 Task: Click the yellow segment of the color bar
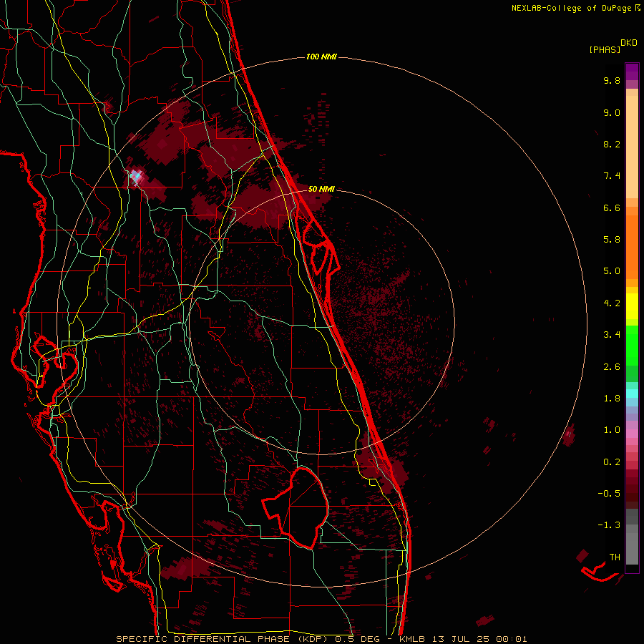[632, 306]
